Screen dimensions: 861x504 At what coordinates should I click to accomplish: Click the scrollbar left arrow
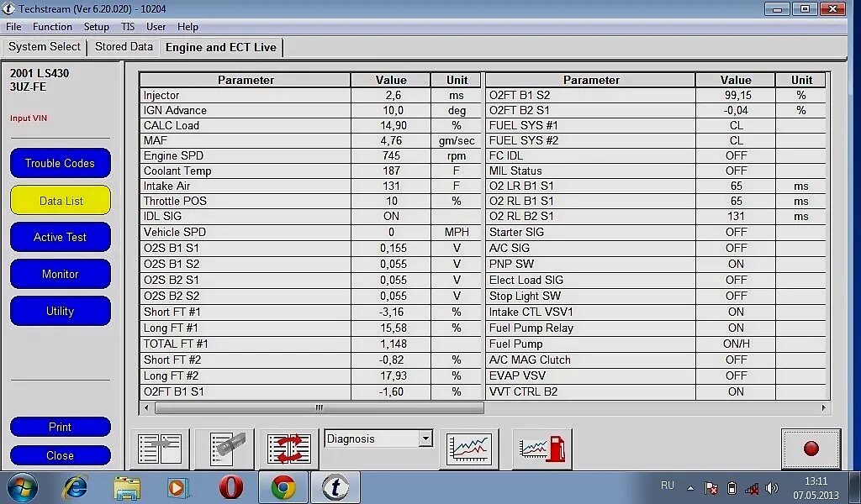(146, 408)
